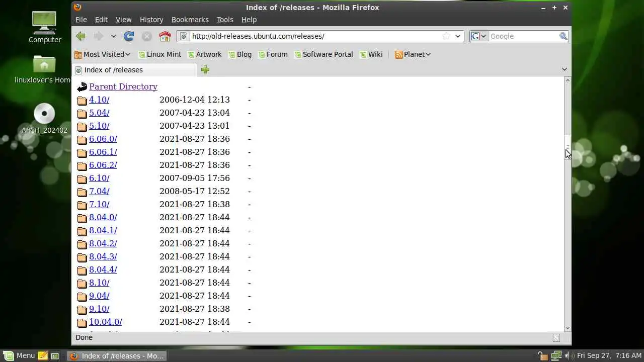Open the Wiki bookmark

click(x=371, y=54)
